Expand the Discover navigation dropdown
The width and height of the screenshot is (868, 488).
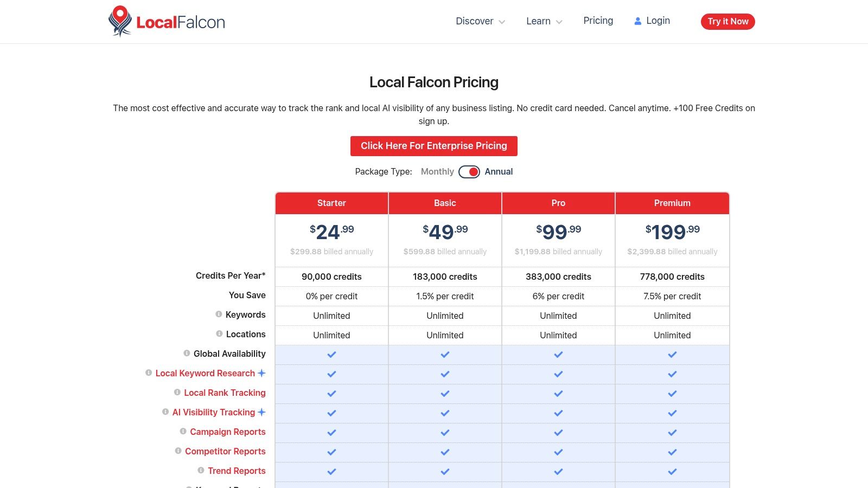pos(475,21)
